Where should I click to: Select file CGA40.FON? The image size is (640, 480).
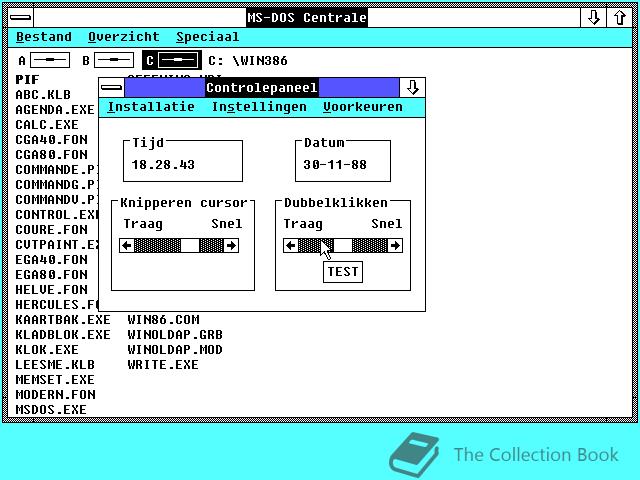51,140
